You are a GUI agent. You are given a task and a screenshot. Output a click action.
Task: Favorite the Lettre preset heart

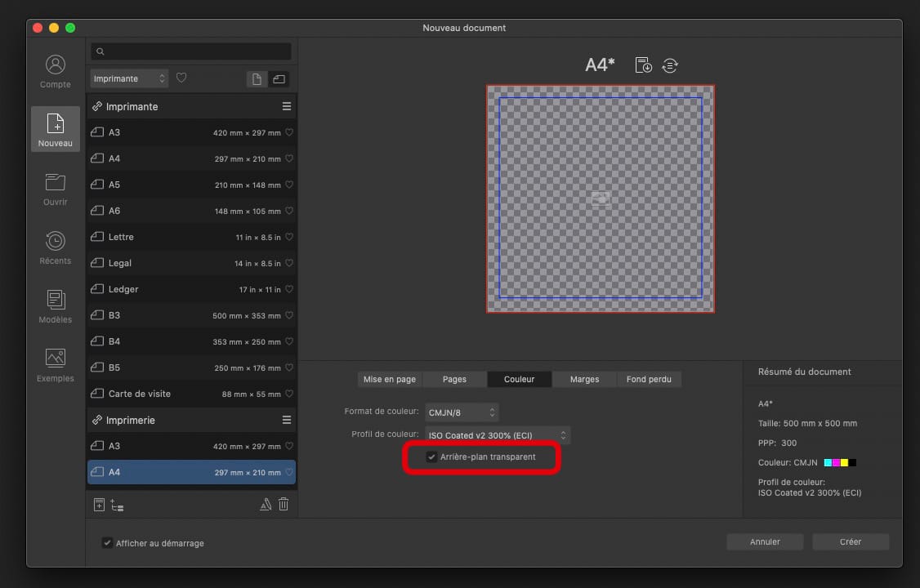click(289, 237)
